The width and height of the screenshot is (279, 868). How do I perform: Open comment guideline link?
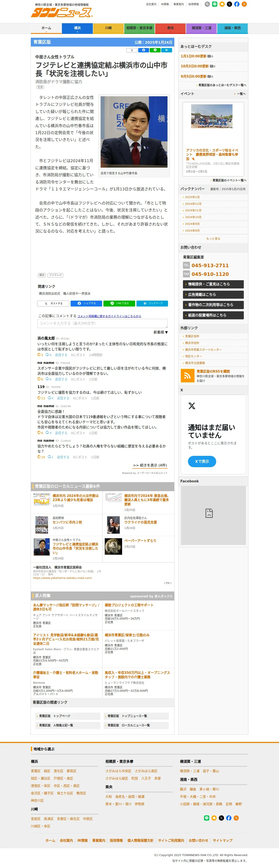click(x=109, y=317)
